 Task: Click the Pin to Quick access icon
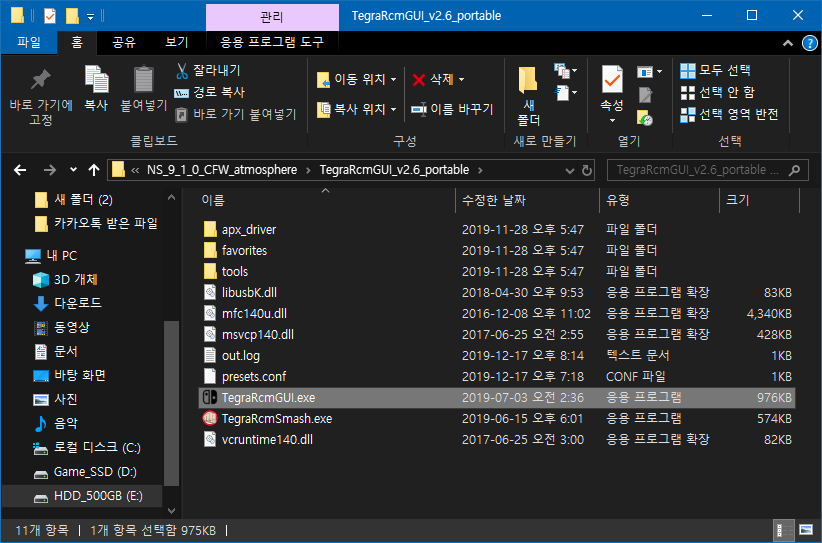tap(40, 80)
